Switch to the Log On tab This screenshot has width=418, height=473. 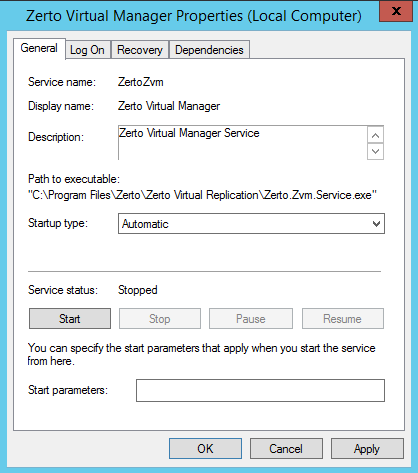coord(87,50)
